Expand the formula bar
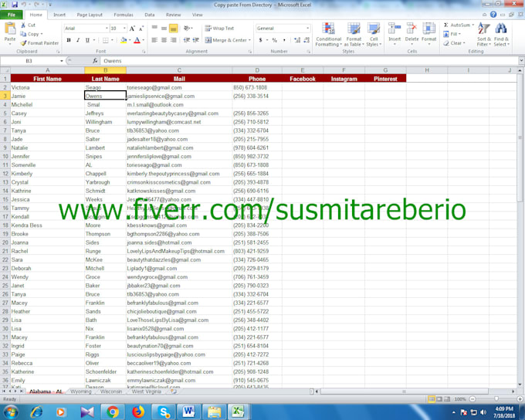525x420 pixels. pyautogui.click(x=521, y=61)
